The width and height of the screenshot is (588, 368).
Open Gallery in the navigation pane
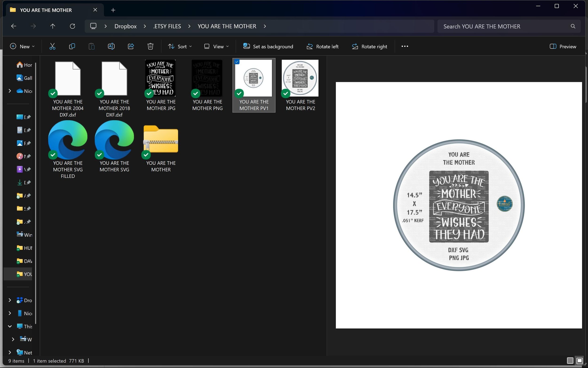click(24, 78)
